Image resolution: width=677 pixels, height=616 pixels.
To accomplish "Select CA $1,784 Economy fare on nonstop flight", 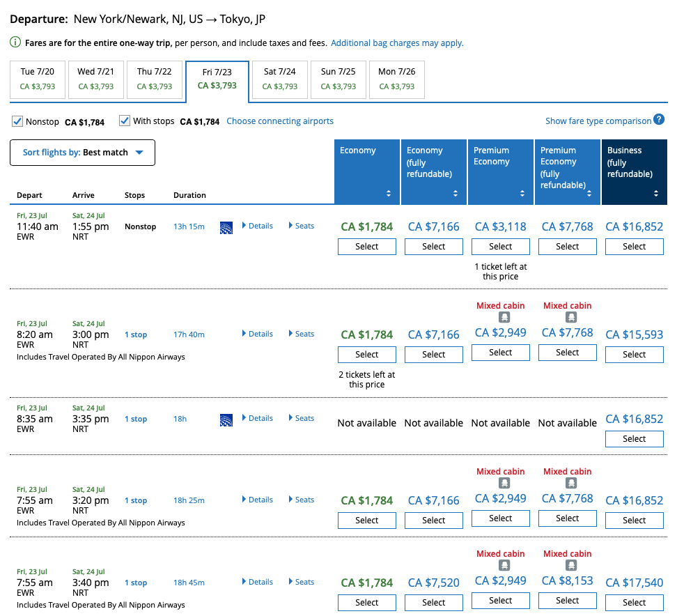I will click(x=366, y=247).
